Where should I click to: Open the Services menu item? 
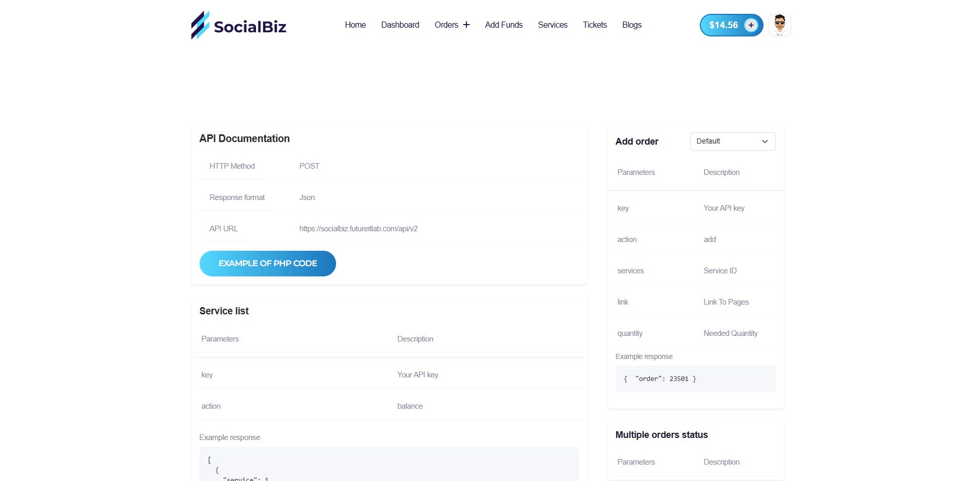pos(553,25)
